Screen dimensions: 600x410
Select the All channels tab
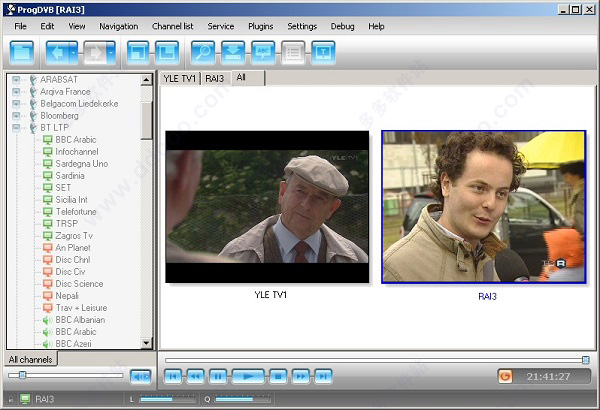pos(30,359)
